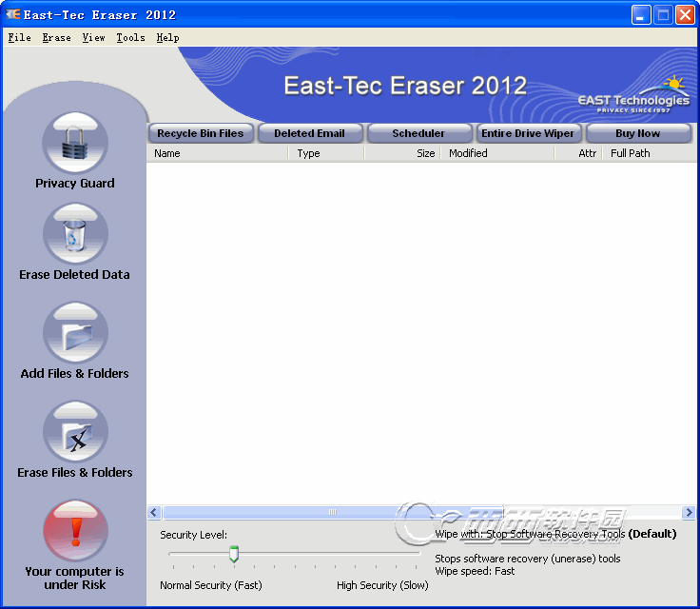Click the horizontal scrollbar thumb
Image resolution: width=700 pixels, height=609 pixels.
tap(333, 513)
